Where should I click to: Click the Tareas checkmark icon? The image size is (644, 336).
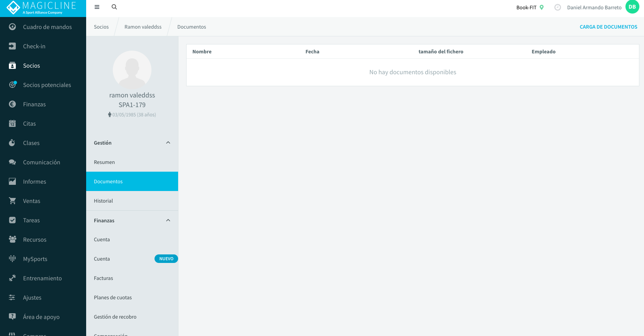(x=12, y=220)
